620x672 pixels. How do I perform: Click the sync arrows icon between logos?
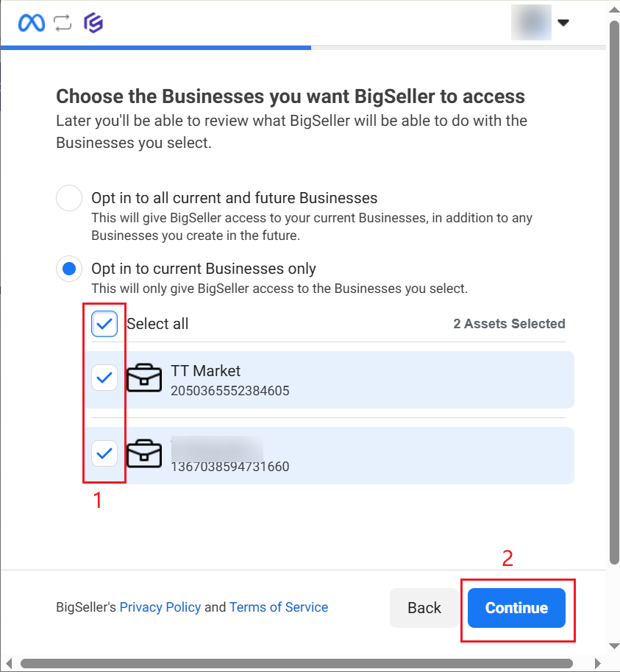tap(63, 23)
